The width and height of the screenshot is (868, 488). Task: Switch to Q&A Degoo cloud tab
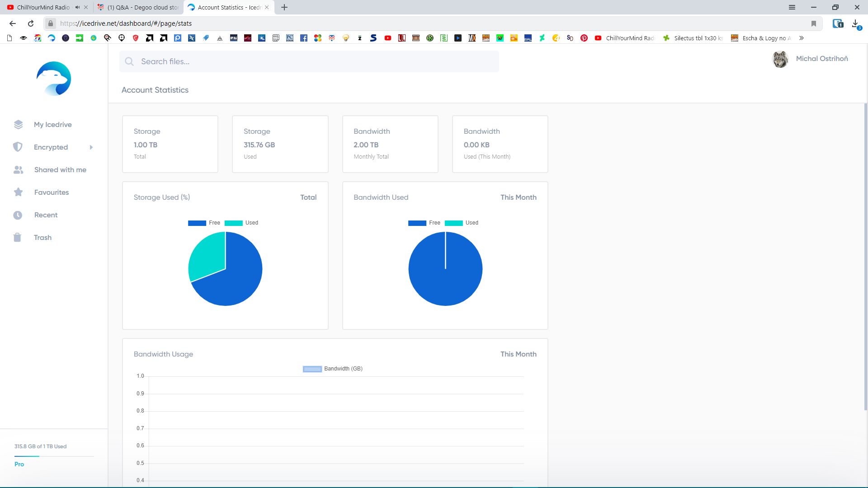point(142,7)
